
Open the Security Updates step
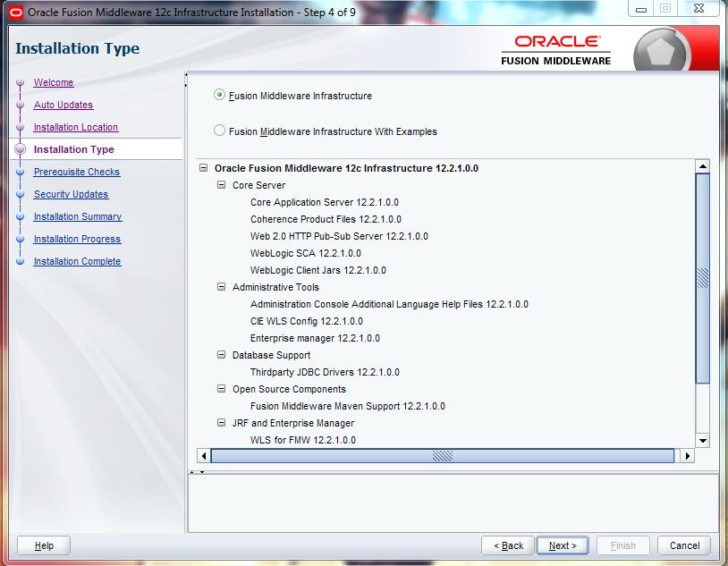(71, 194)
